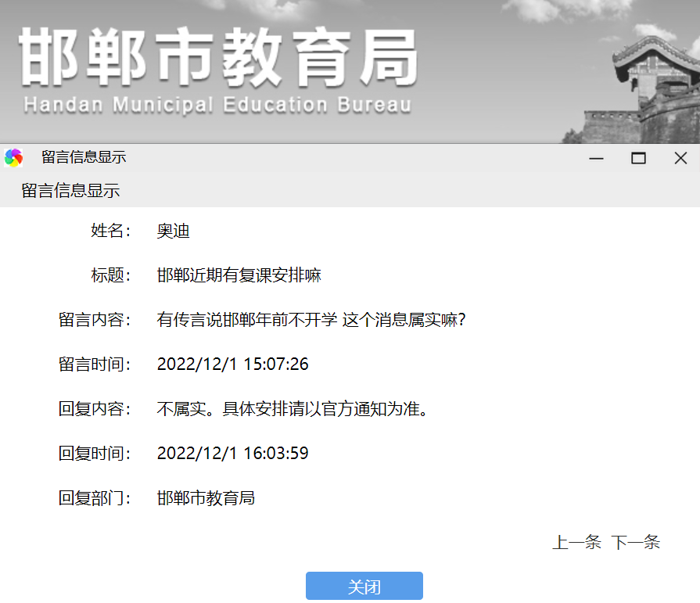Select message time 2022/12/1 15:07:26
This screenshot has height=603, width=700.
click(x=232, y=364)
